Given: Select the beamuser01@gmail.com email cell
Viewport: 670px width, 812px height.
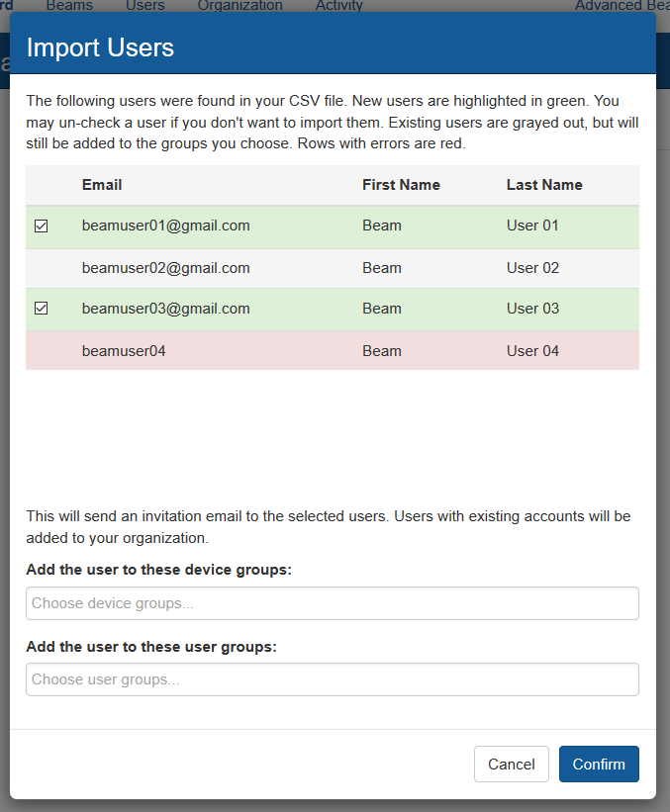Looking at the screenshot, I should point(165,226).
